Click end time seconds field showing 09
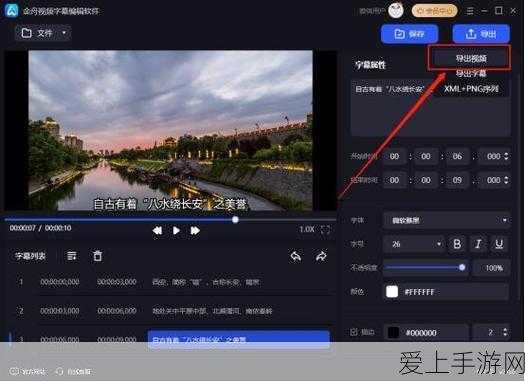This screenshot has width=525, height=382. pyautogui.click(x=457, y=180)
